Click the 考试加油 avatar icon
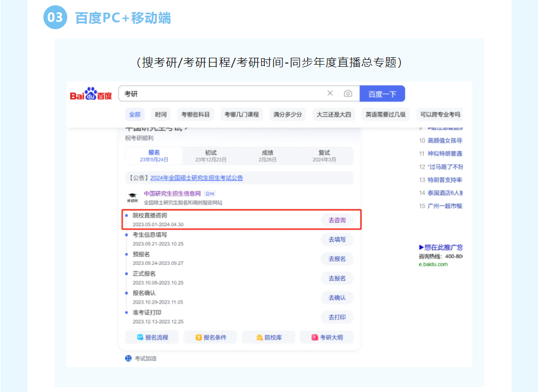This screenshot has width=538, height=392. point(128,358)
